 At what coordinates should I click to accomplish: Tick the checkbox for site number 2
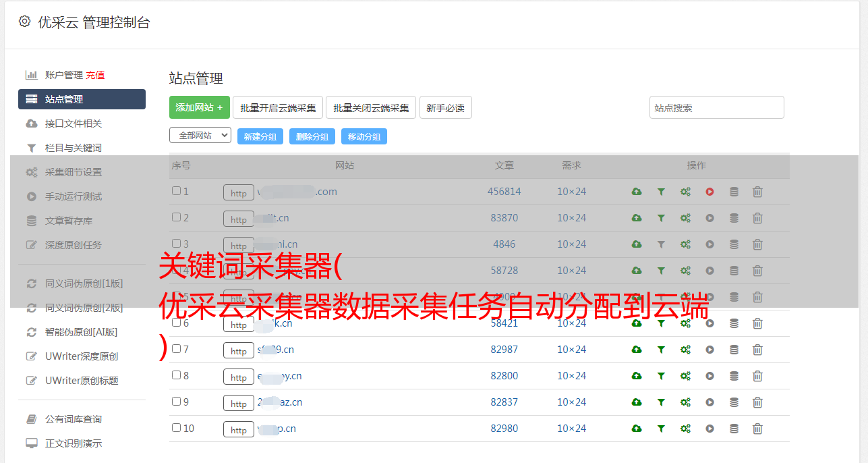pyautogui.click(x=176, y=217)
